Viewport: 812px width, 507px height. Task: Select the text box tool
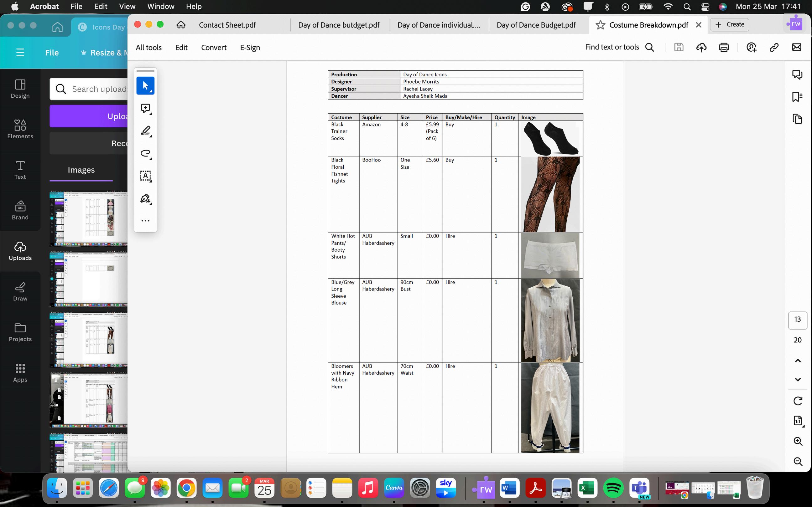pyautogui.click(x=145, y=176)
